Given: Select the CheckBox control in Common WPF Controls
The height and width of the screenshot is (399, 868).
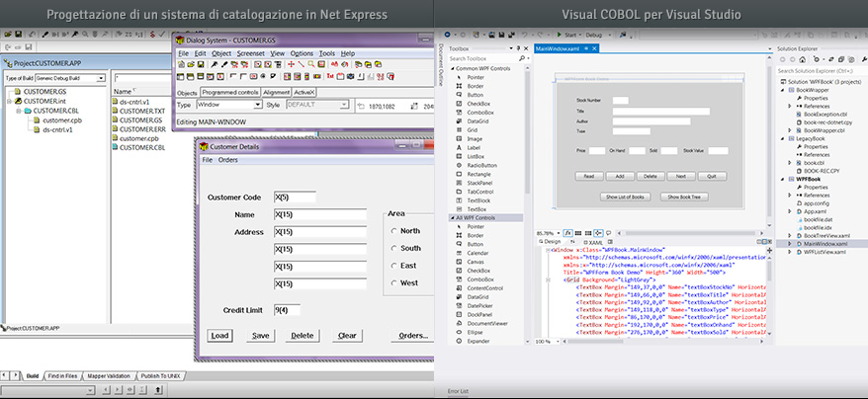Looking at the screenshot, I should 478,103.
